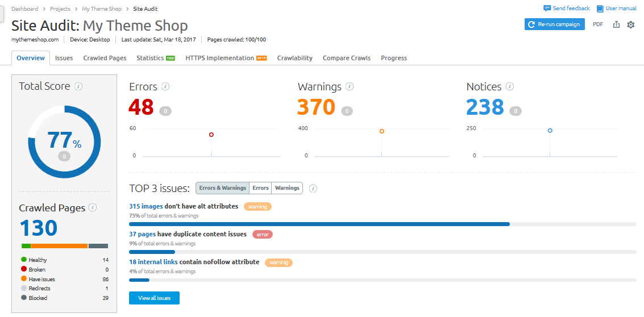Click the Blocked legend row

pos(64,298)
